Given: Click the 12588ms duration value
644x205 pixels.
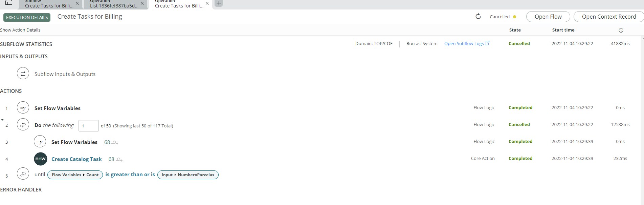Looking at the screenshot, I should tap(620, 124).
